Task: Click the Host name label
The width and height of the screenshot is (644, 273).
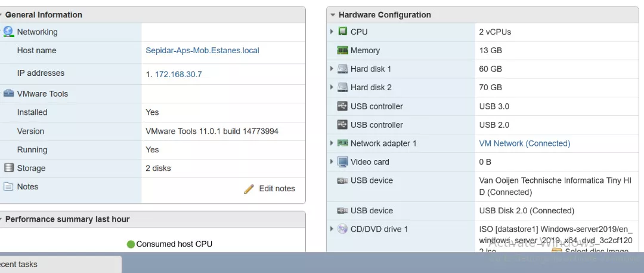Action: [36, 50]
